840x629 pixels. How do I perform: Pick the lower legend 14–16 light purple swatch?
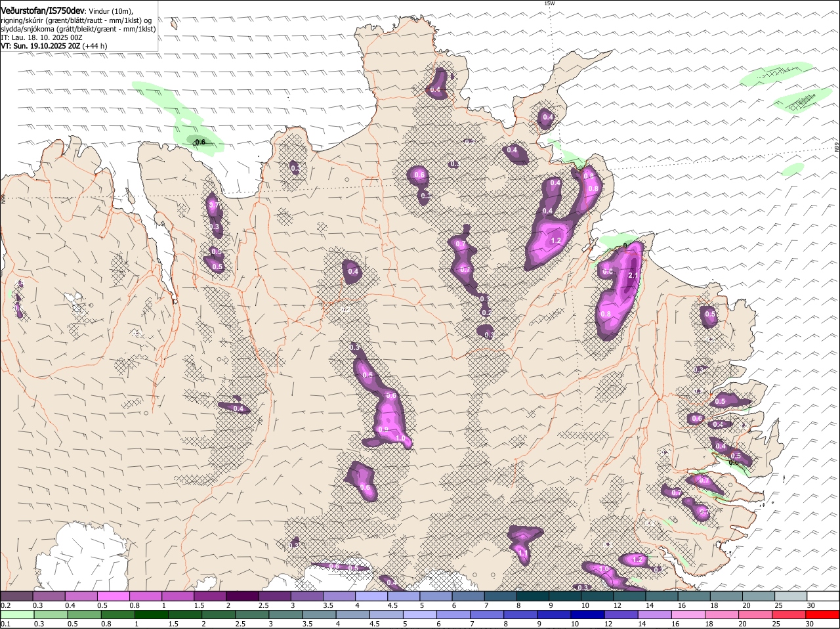[x=654, y=615]
